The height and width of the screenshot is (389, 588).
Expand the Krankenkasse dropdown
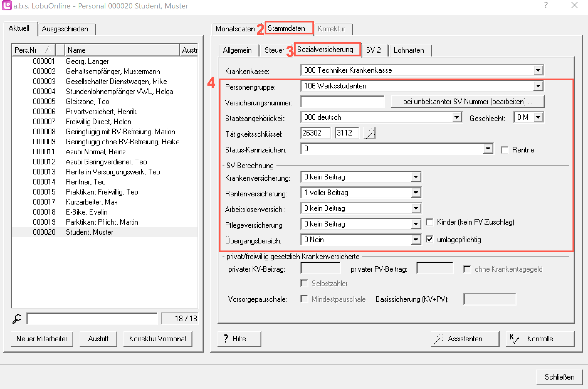tap(538, 70)
